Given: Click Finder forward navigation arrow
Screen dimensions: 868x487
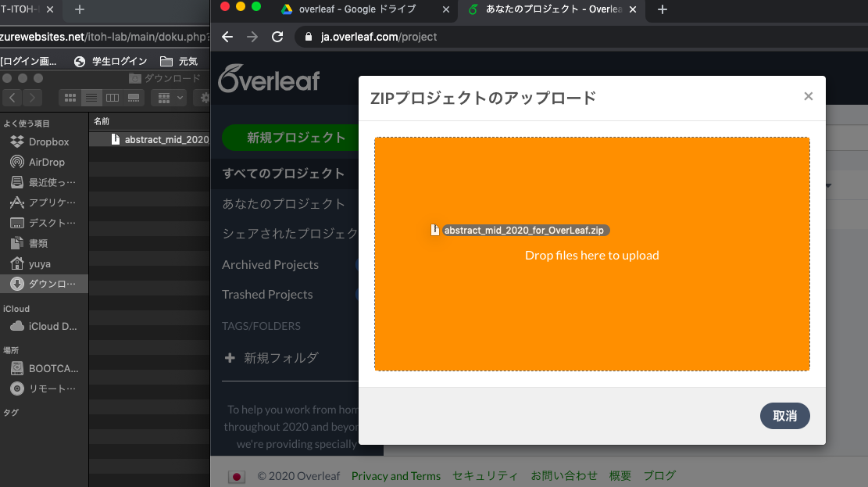Looking at the screenshot, I should point(32,98).
